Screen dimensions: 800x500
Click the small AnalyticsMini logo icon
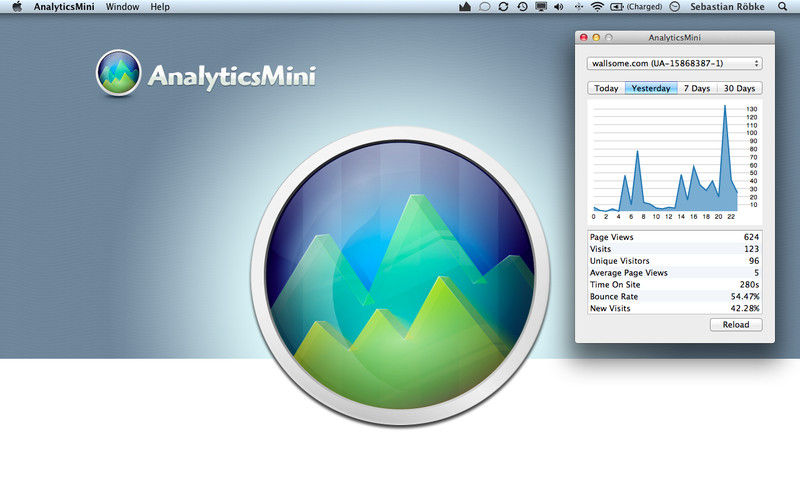[x=118, y=73]
